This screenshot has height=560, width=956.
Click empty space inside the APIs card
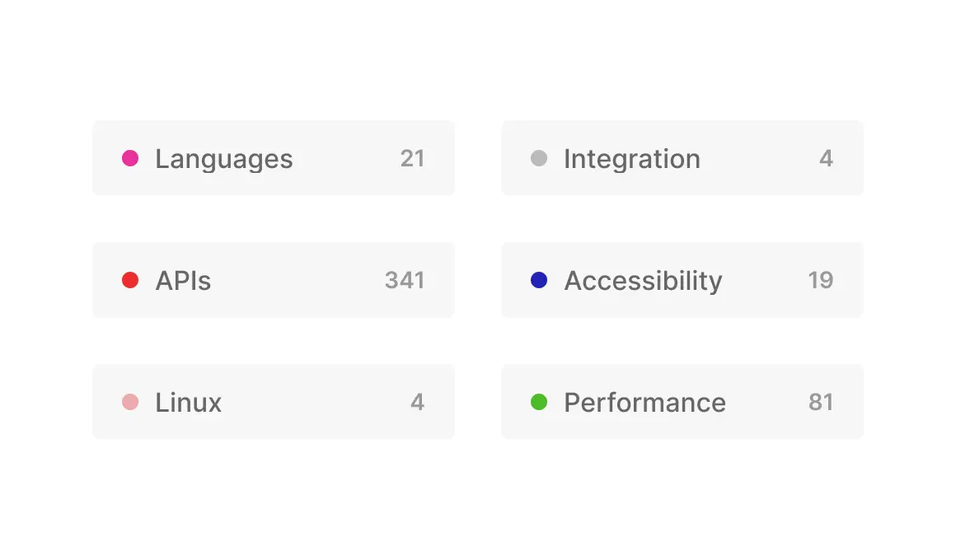coord(297,280)
